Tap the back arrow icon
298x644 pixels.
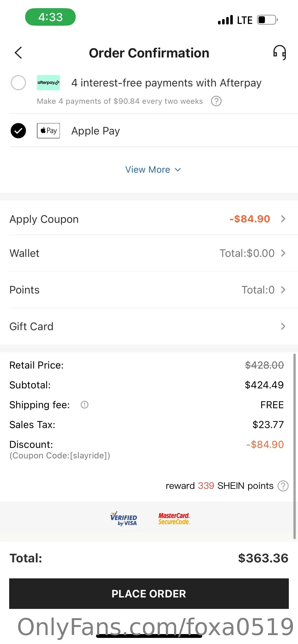coord(18,53)
